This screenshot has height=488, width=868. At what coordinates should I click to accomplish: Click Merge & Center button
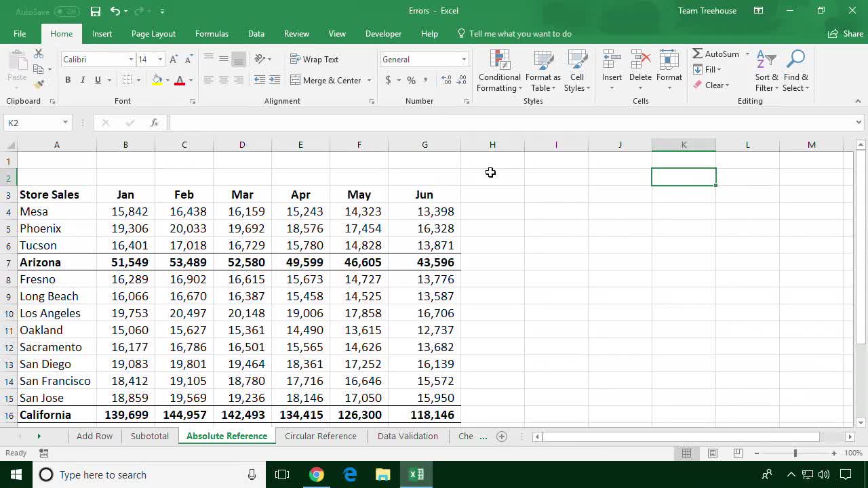tap(326, 80)
